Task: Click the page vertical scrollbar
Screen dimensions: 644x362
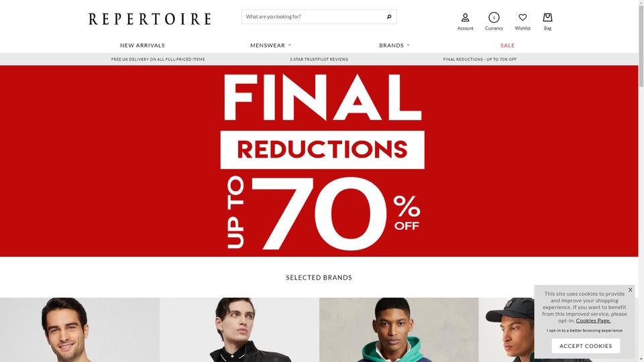Action: pos(641,181)
